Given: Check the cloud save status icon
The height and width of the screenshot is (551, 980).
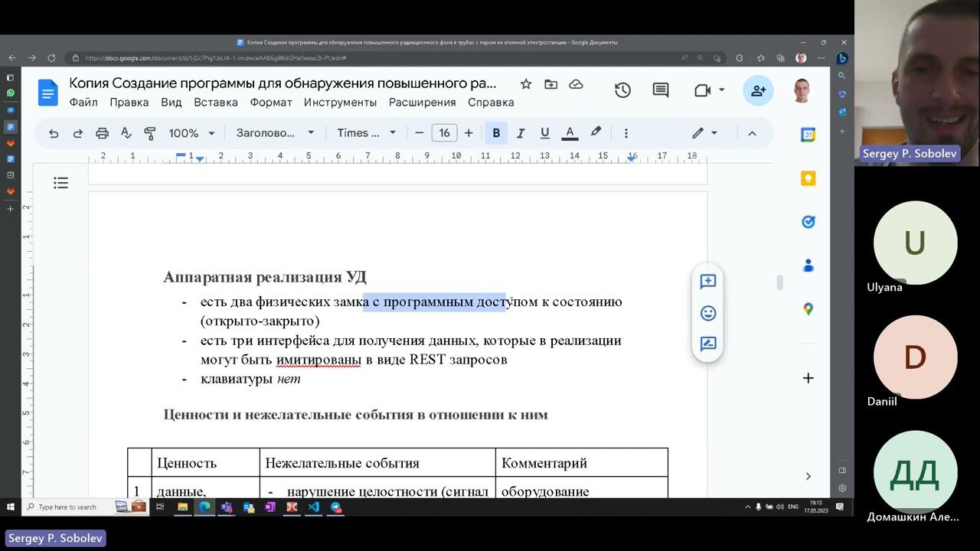Looking at the screenshot, I should point(576,84).
